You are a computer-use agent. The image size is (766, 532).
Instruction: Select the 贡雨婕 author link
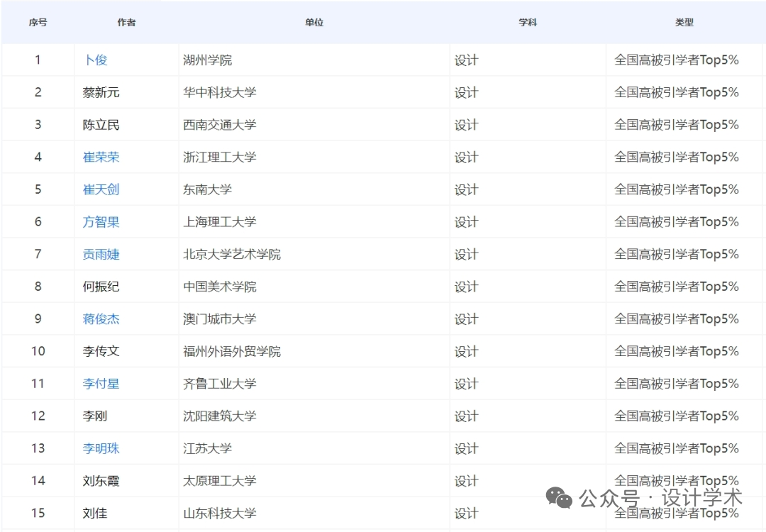101,254
